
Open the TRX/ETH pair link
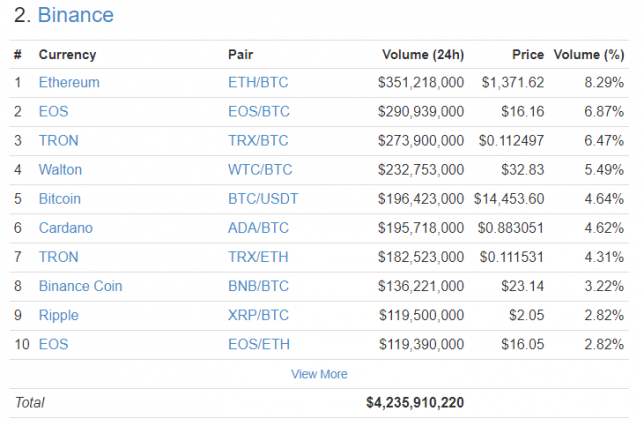click(258, 257)
